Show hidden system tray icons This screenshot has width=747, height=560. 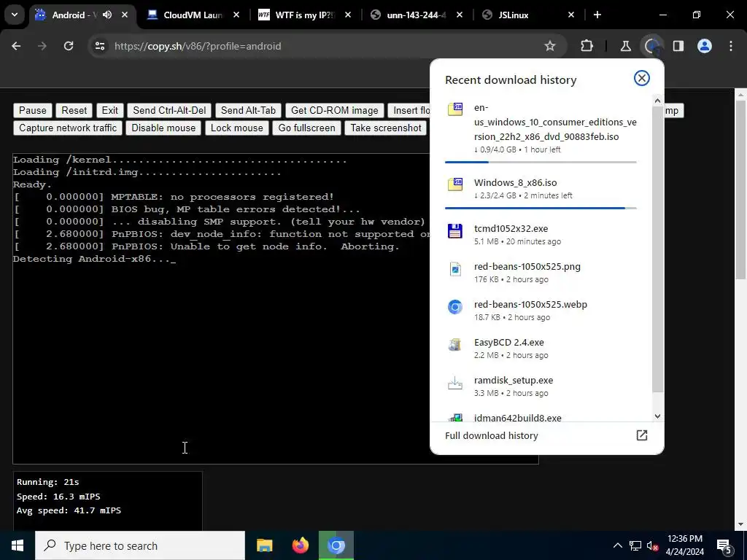pyautogui.click(x=617, y=545)
